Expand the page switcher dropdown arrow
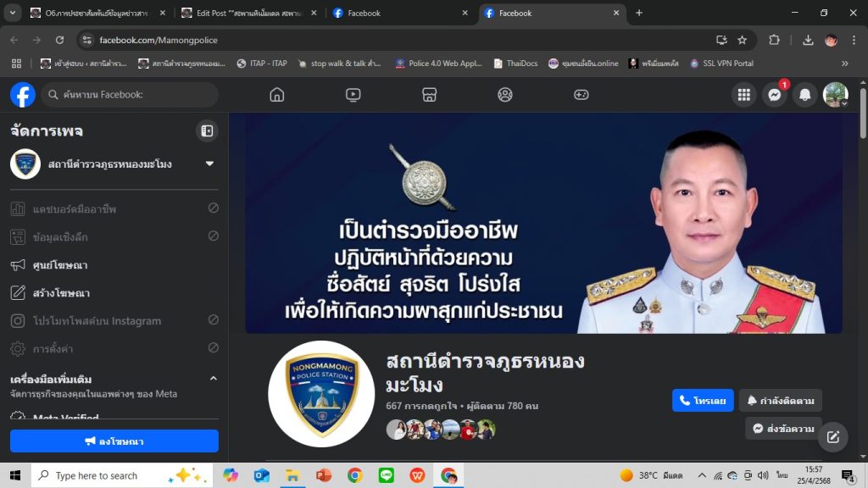Viewport: 868px width, 488px height. point(209,164)
